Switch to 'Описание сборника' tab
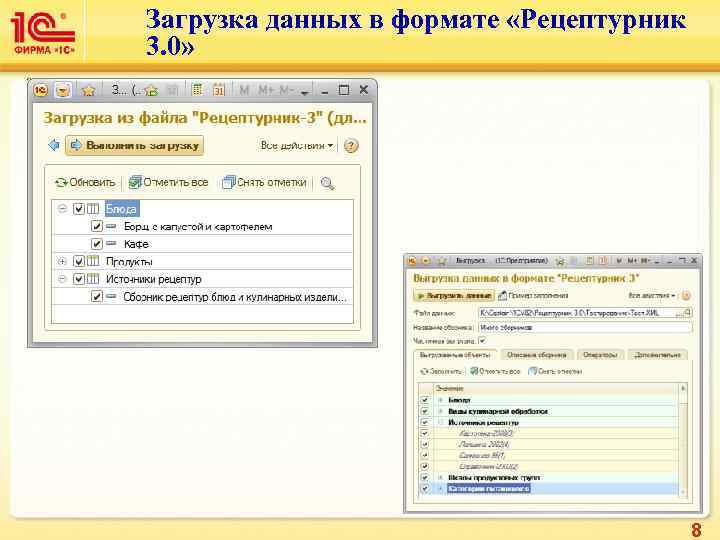The image size is (720, 540). 536,355
